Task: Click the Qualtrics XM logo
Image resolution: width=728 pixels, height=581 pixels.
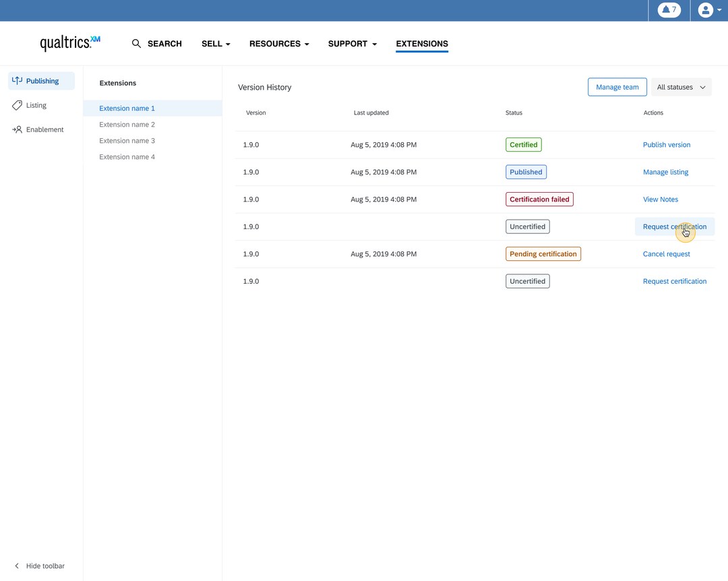Action: (70, 42)
